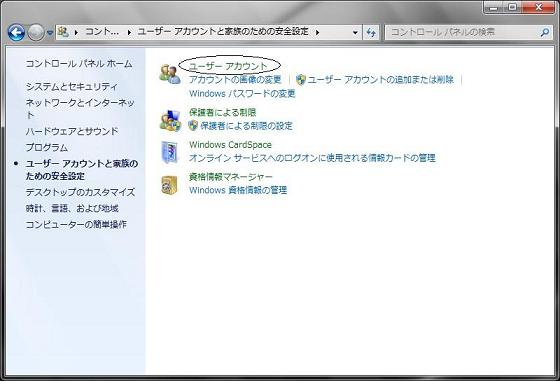Click the magnifier icon in search box

click(545, 32)
